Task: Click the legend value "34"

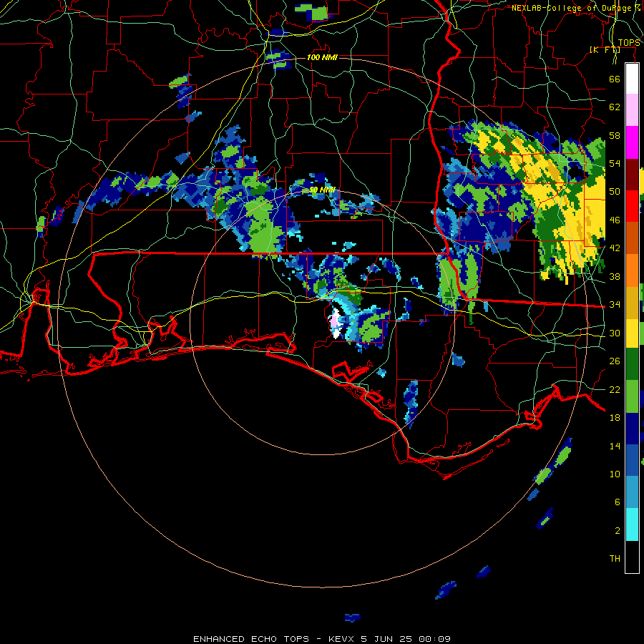Action: tap(615, 305)
